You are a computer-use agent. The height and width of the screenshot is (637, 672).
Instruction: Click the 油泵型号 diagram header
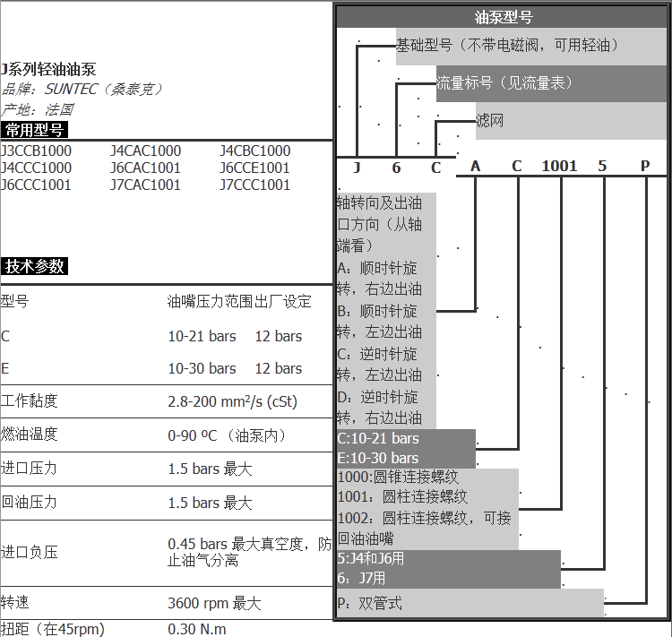pyautogui.click(x=502, y=17)
